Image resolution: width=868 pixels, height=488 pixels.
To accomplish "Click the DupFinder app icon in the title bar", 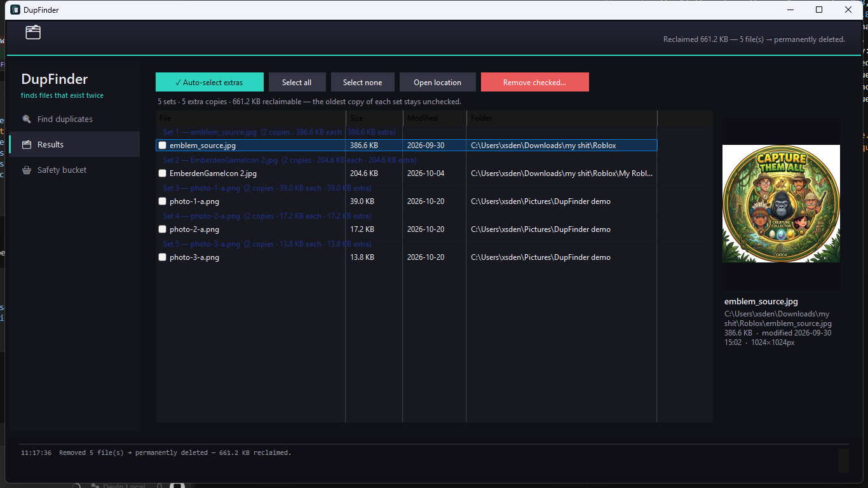I will 15,10.
